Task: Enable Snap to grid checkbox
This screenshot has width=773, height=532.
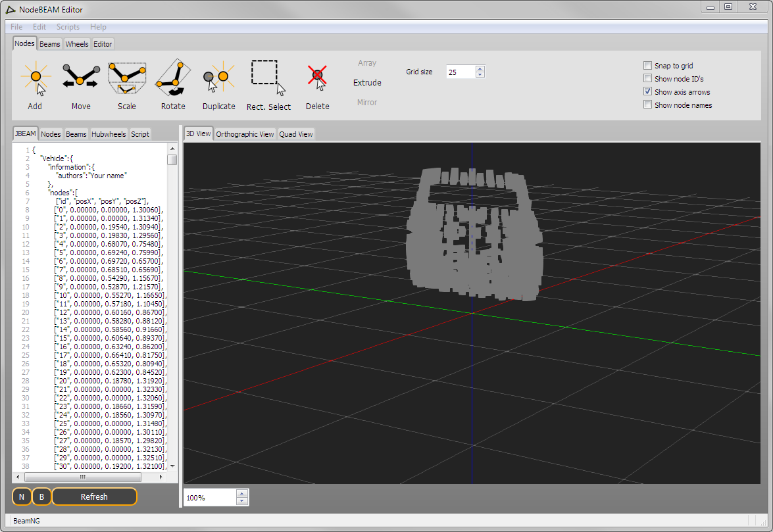Action: click(648, 66)
